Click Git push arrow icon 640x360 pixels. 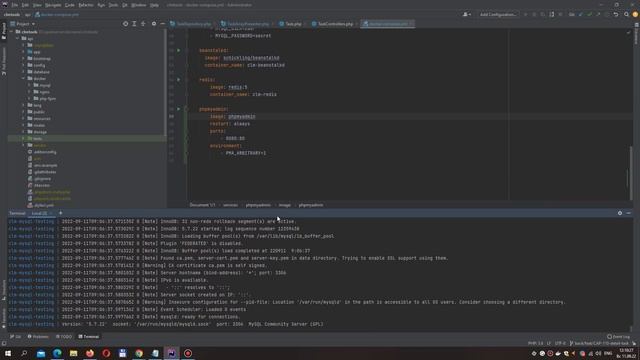click(598, 15)
